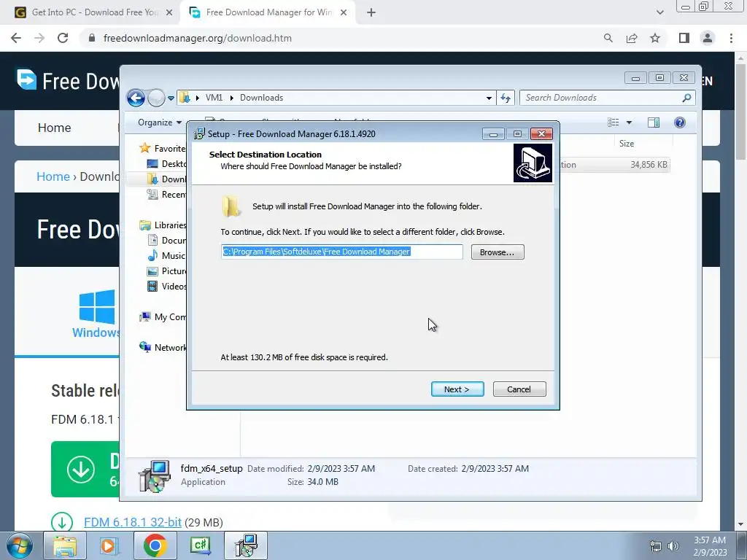Toggle Chrome side panel
747x560 pixels.
[684, 38]
